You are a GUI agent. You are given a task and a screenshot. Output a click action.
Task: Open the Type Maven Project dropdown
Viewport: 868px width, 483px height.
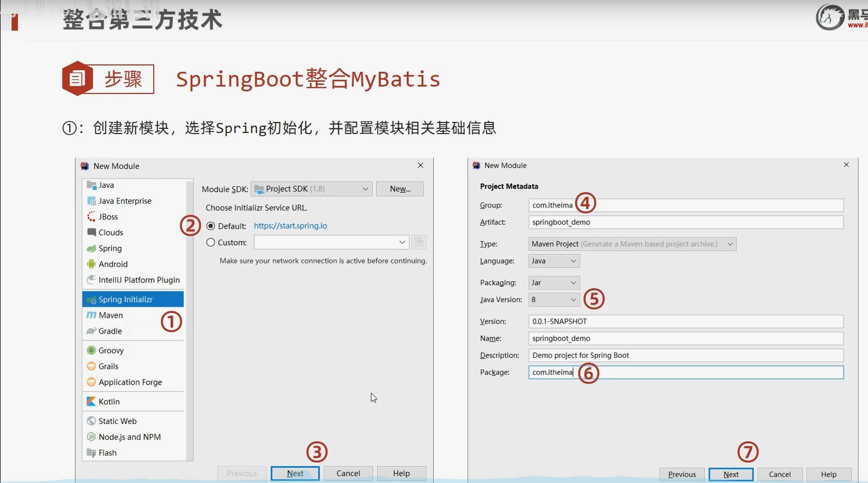tap(632, 244)
